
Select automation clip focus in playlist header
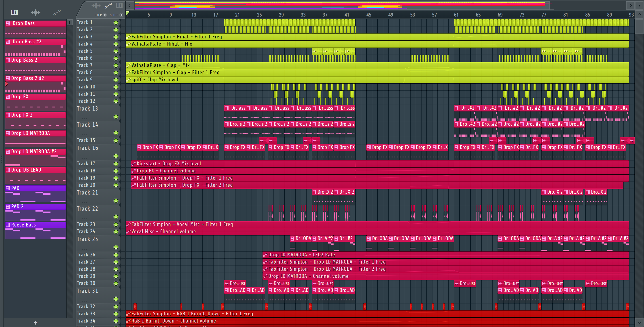tap(108, 6)
